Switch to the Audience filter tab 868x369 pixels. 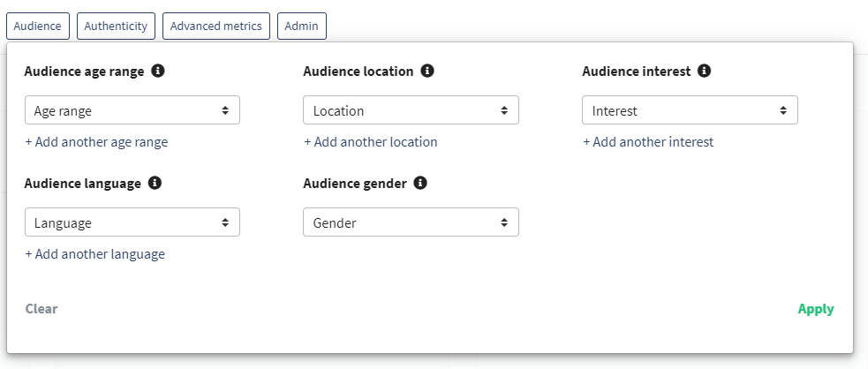point(38,26)
